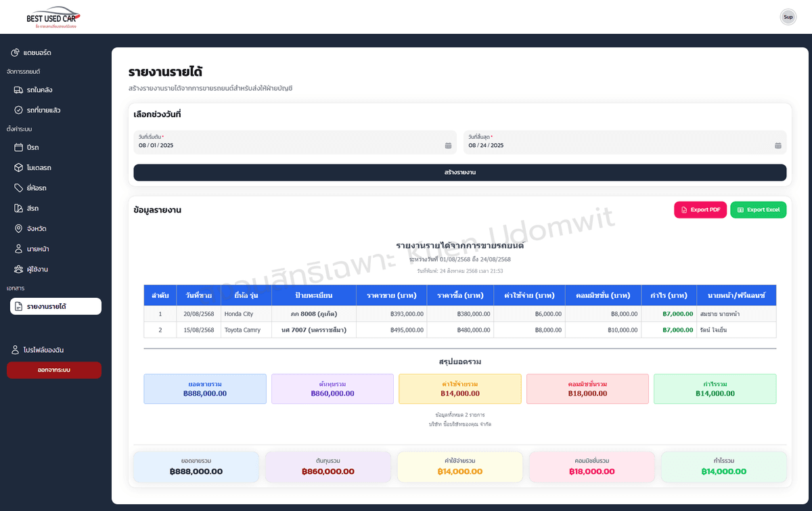Click the sale date 15/08/2568
The height and width of the screenshot is (511, 812).
199,330
